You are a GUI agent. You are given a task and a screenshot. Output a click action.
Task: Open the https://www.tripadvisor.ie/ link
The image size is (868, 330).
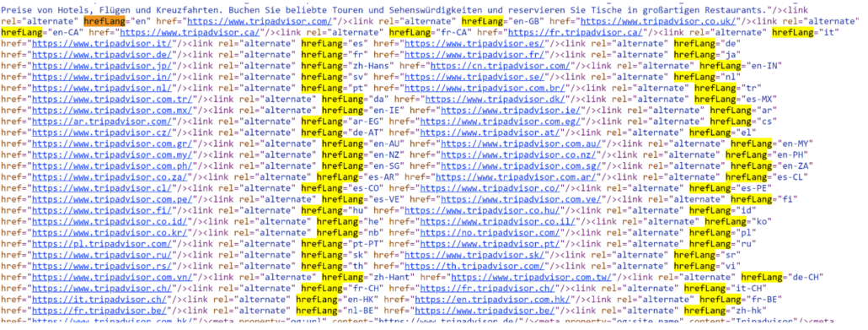coord(510,110)
